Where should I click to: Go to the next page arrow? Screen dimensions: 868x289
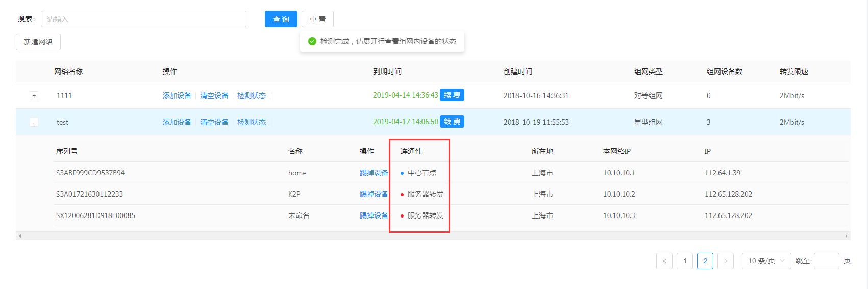[x=726, y=261]
